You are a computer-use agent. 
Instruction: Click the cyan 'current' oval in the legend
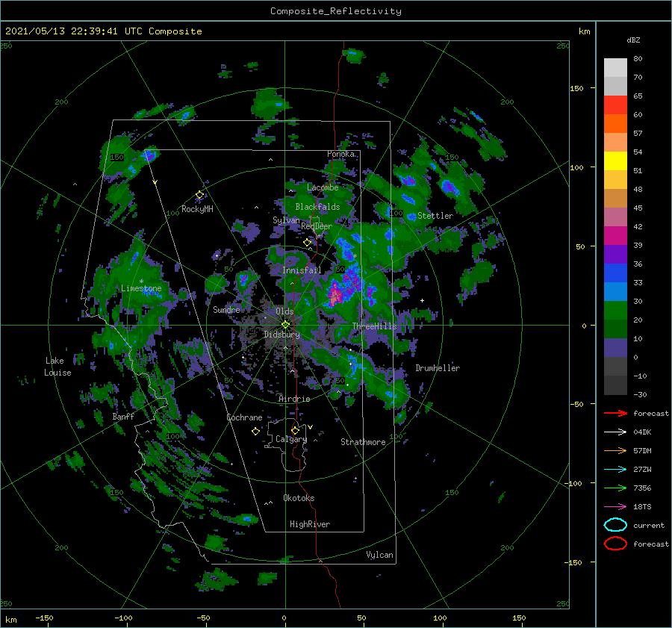615,525
